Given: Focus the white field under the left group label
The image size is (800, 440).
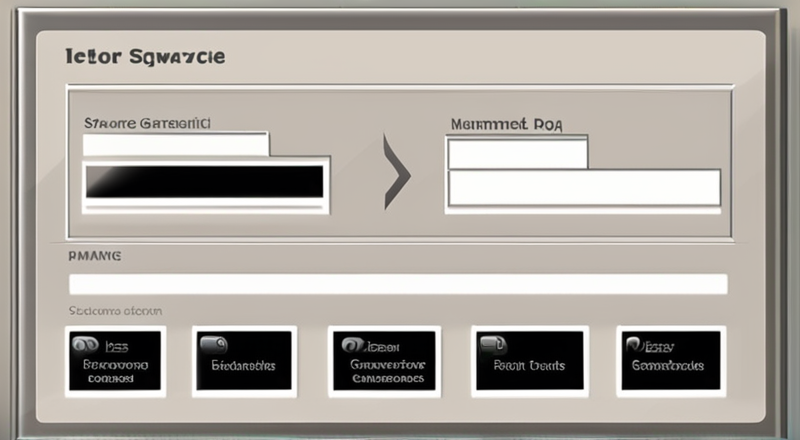Looking at the screenshot, I should tap(176, 144).
